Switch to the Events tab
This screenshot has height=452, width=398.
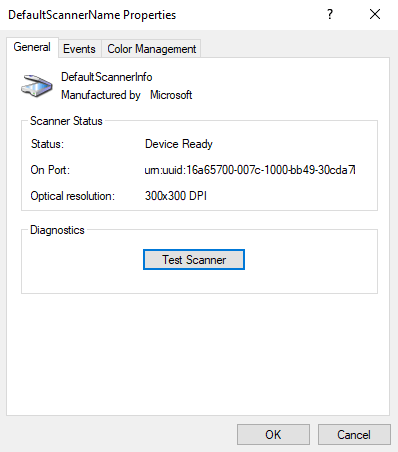click(79, 49)
